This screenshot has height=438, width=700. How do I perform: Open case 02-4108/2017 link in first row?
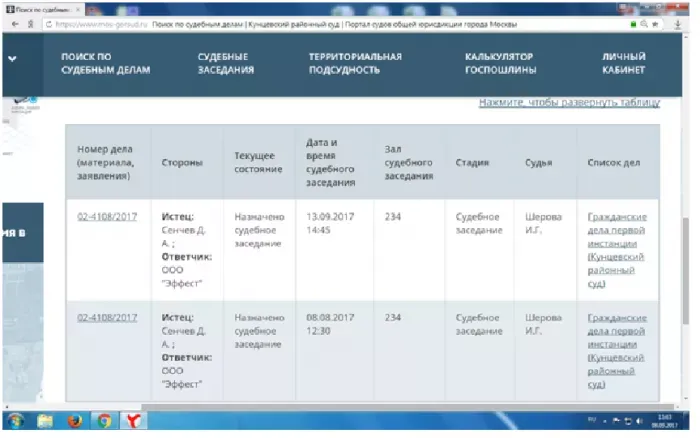[x=107, y=217]
